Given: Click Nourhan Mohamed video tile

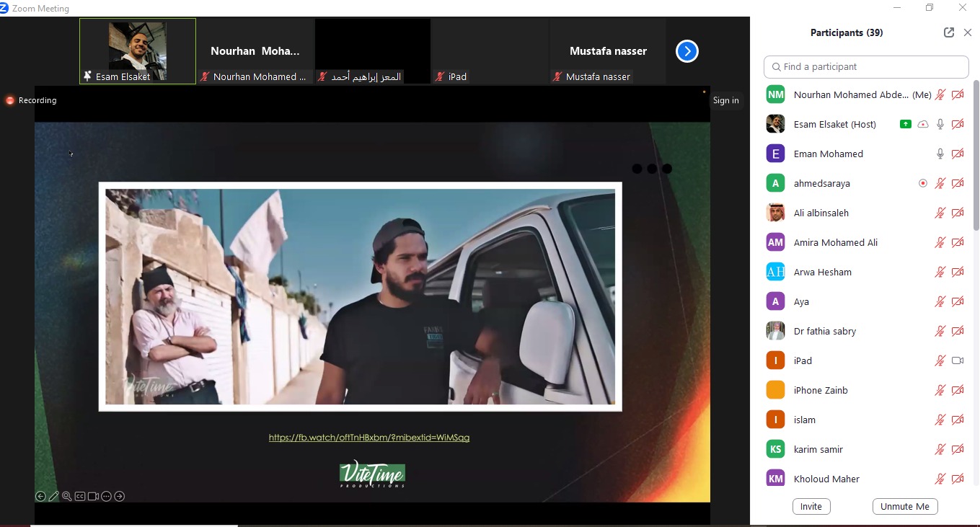Looking at the screenshot, I should pyautogui.click(x=255, y=51).
